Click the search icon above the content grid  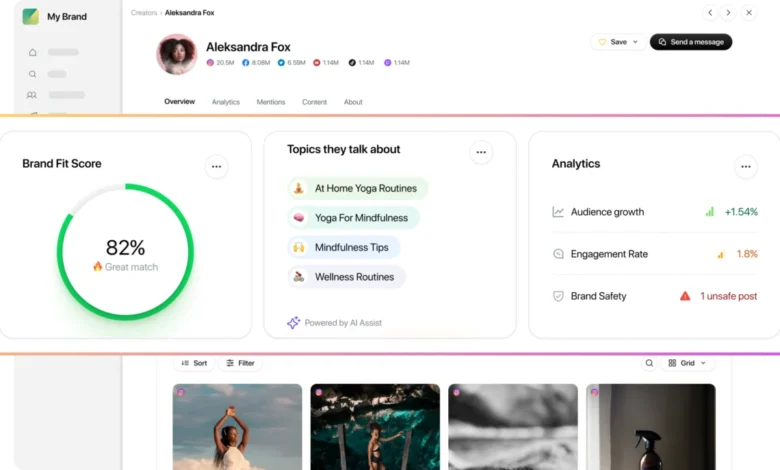click(649, 363)
